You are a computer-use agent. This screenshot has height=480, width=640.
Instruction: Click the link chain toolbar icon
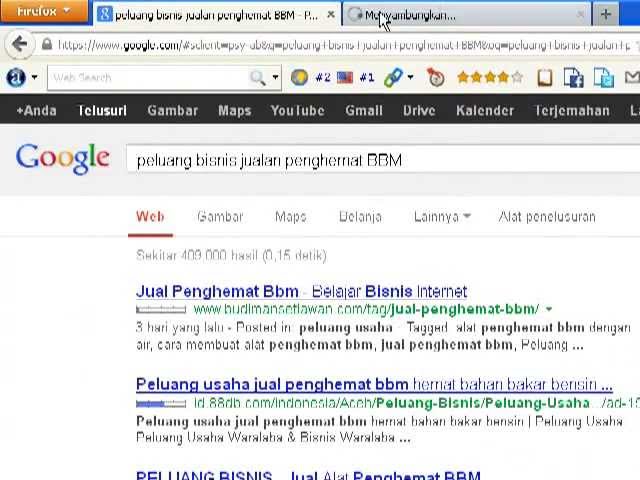[392, 77]
